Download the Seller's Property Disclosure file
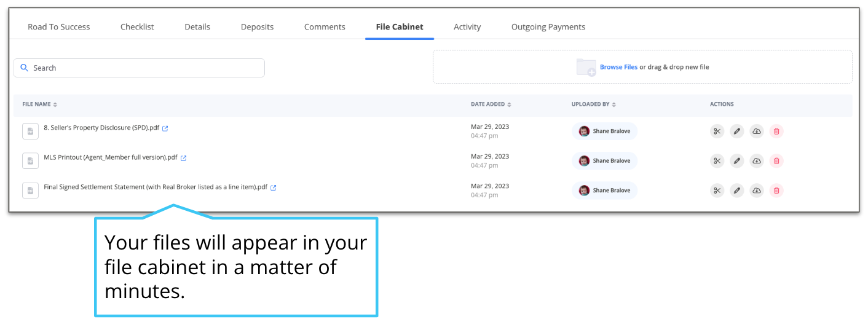868x327 pixels. 757,131
